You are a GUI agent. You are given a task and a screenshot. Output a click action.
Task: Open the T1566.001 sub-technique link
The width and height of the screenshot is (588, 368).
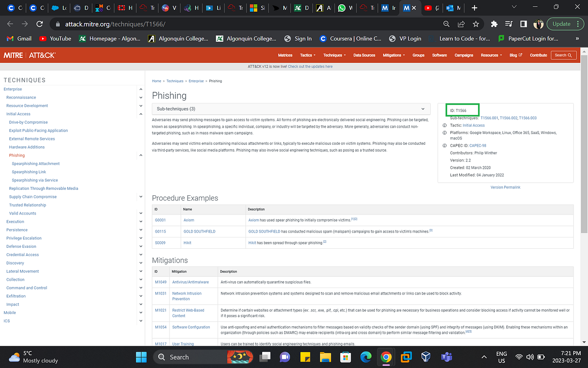pos(489,118)
